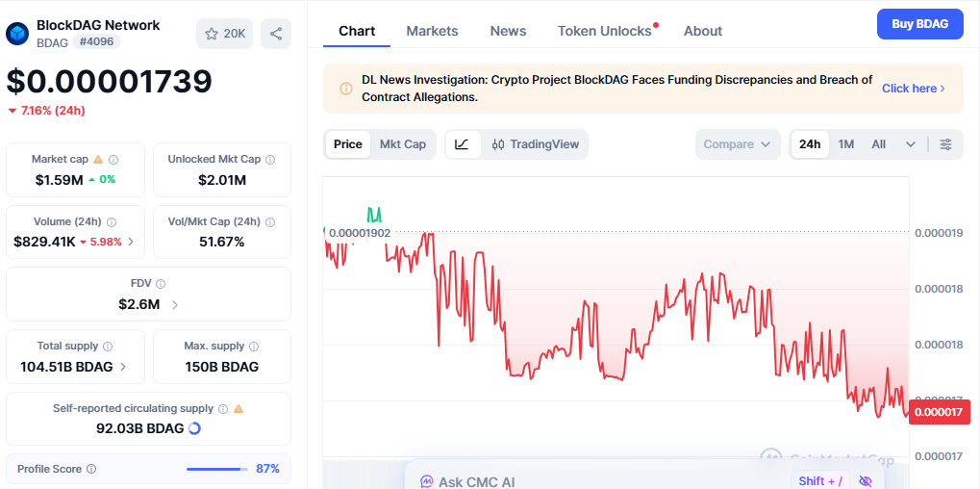The width and height of the screenshot is (980, 489).
Task: Toggle chart to Mkt Cap view
Action: pyautogui.click(x=403, y=144)
